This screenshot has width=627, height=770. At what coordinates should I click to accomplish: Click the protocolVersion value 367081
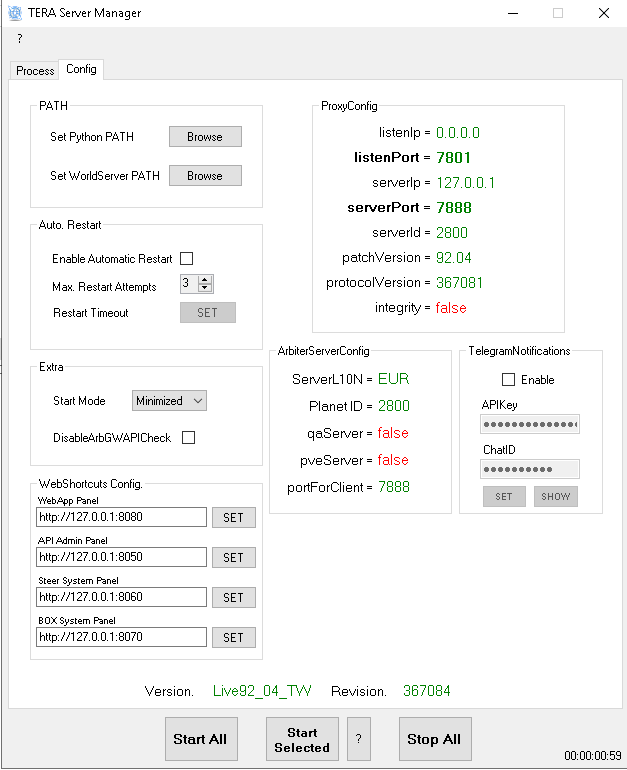click(x=460, y=282)
